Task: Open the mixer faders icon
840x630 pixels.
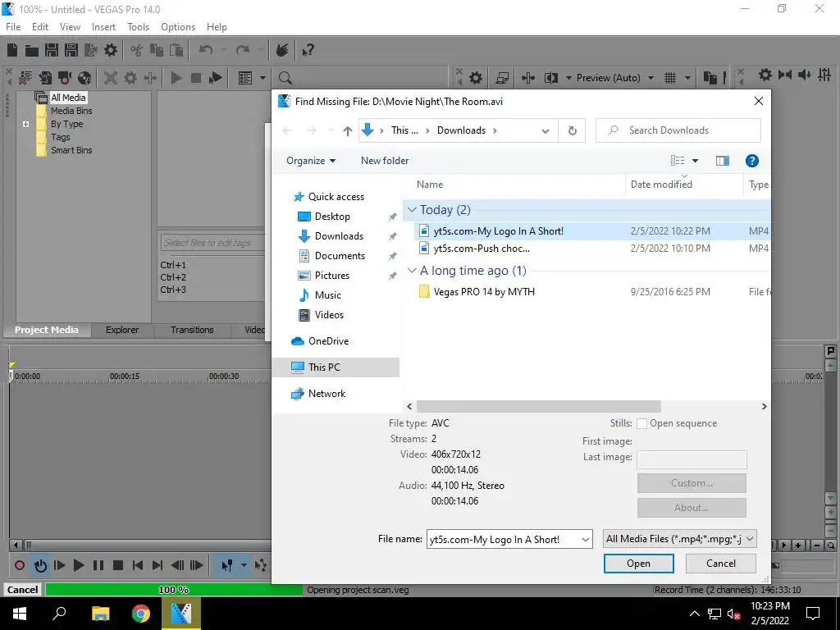Action: click(x=824, y=75)
